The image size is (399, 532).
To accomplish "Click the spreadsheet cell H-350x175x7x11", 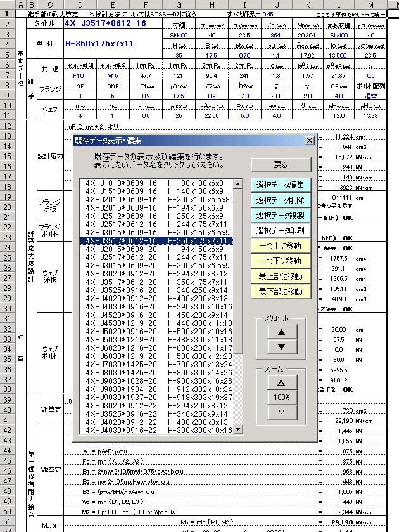I will pos(113,43).
